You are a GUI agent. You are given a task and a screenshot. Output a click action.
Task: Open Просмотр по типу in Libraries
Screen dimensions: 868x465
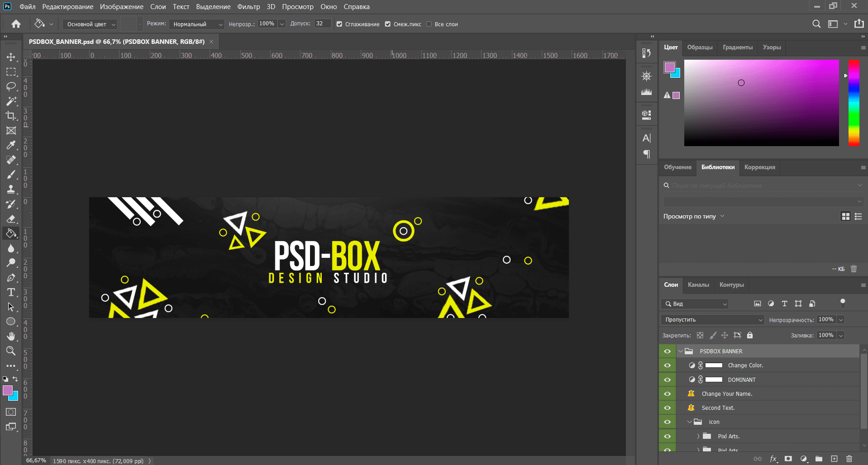coord(693,216)
